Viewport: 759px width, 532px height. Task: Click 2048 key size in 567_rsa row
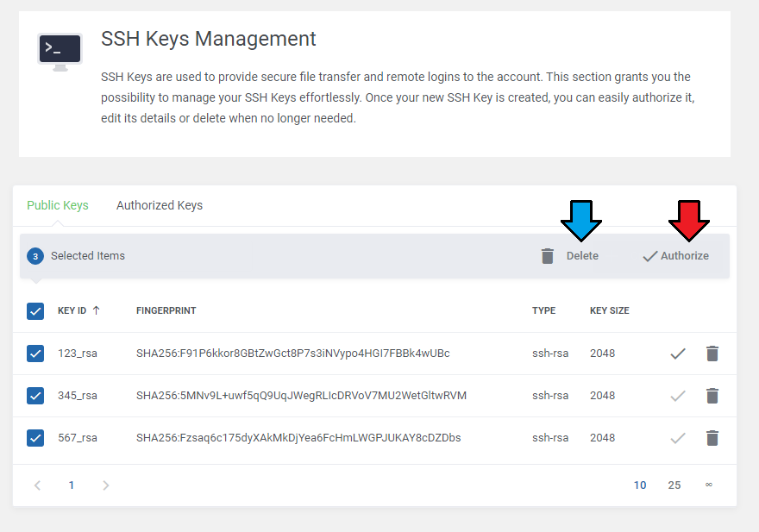tap(602, 438)
